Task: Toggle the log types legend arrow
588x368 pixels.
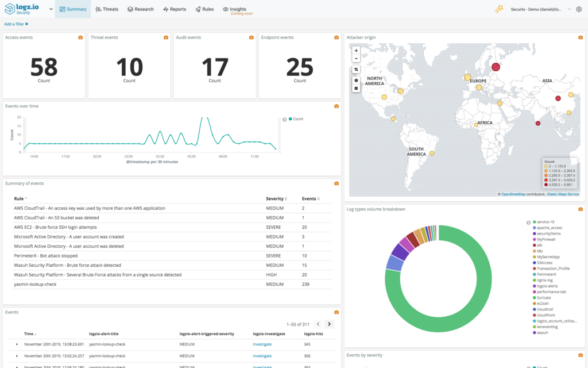Action: (528, 223)
